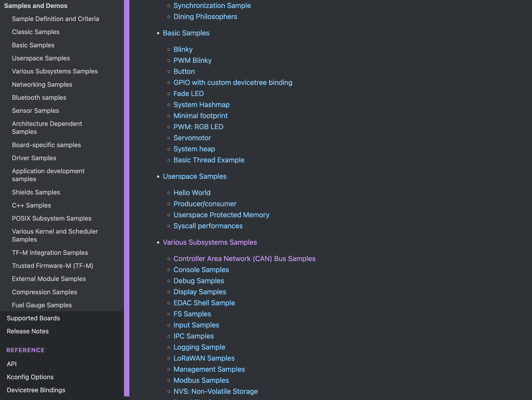Open Sensor Samples sidebar entry

point(35,111)
